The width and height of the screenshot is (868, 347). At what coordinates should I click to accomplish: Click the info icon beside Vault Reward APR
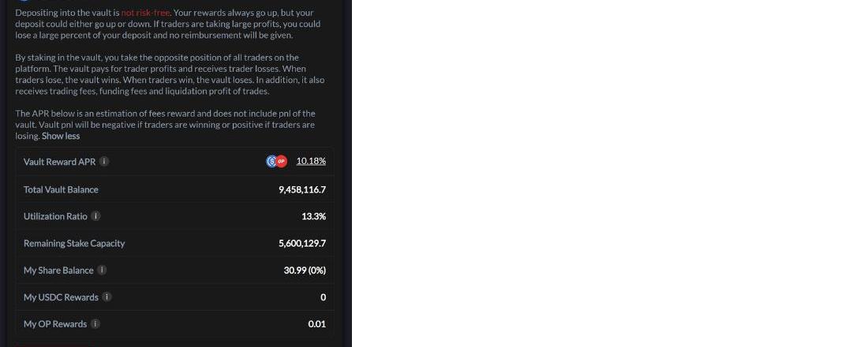[x=104, y=162]
